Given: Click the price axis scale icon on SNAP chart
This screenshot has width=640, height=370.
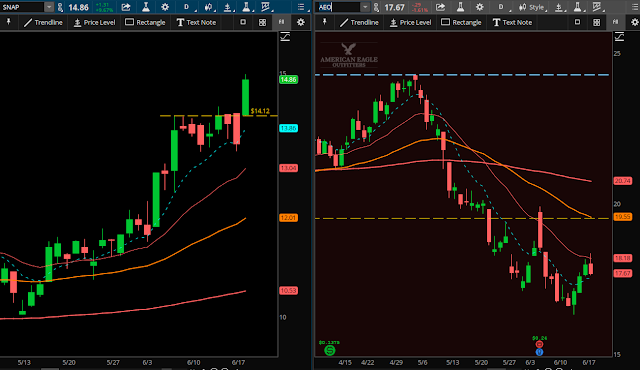Looking at the screenshot, I should pos(285,37).
